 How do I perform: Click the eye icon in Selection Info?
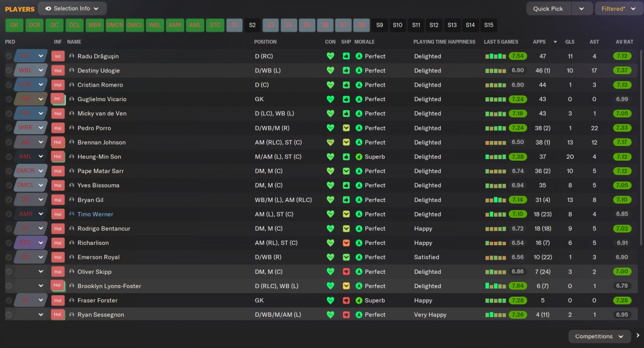pyautogui.click(x=48, y=9)
